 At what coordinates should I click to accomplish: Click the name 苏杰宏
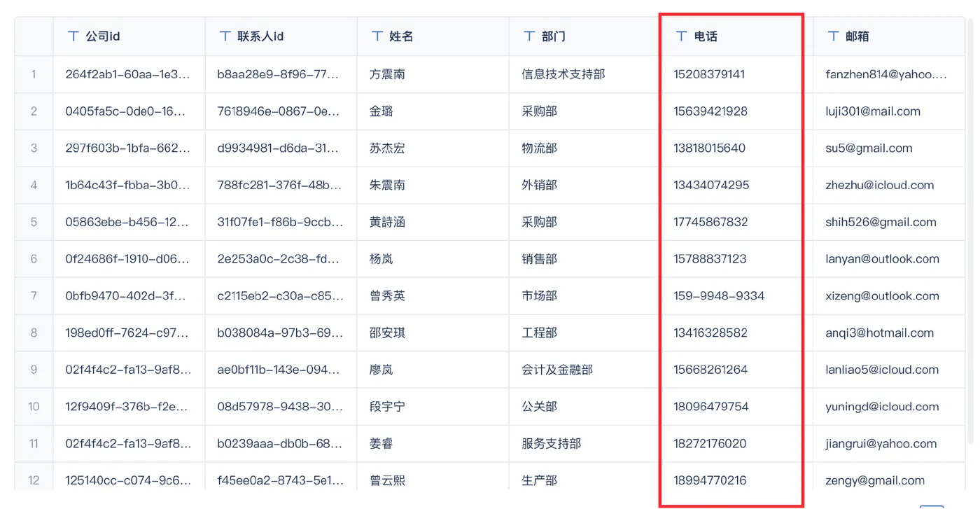coord(387,148)
